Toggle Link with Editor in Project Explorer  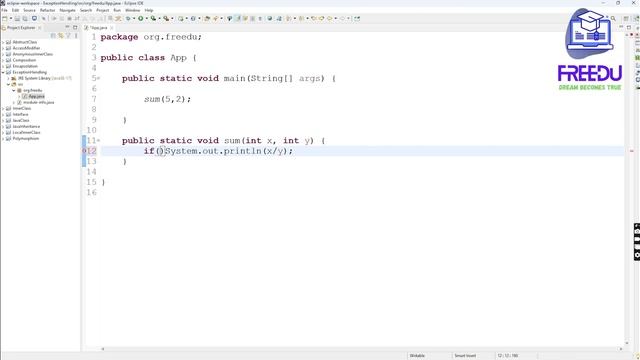pos(61,36)
